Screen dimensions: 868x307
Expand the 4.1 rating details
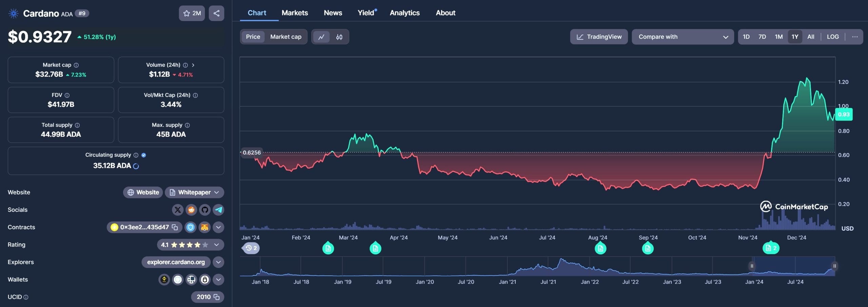click(190, 245)
